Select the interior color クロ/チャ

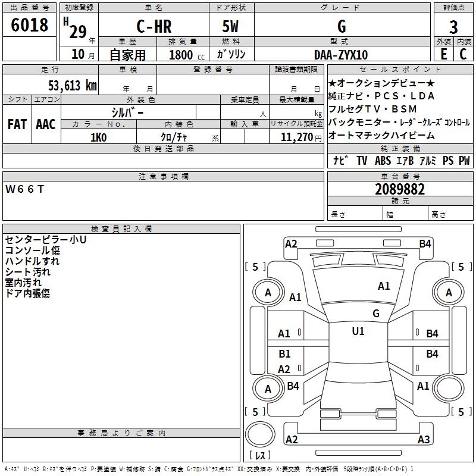(x=174, y=137)
